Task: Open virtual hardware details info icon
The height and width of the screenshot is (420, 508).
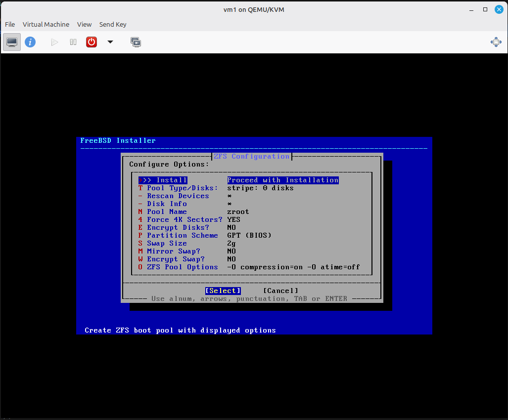Action: (x=30, y=42)
